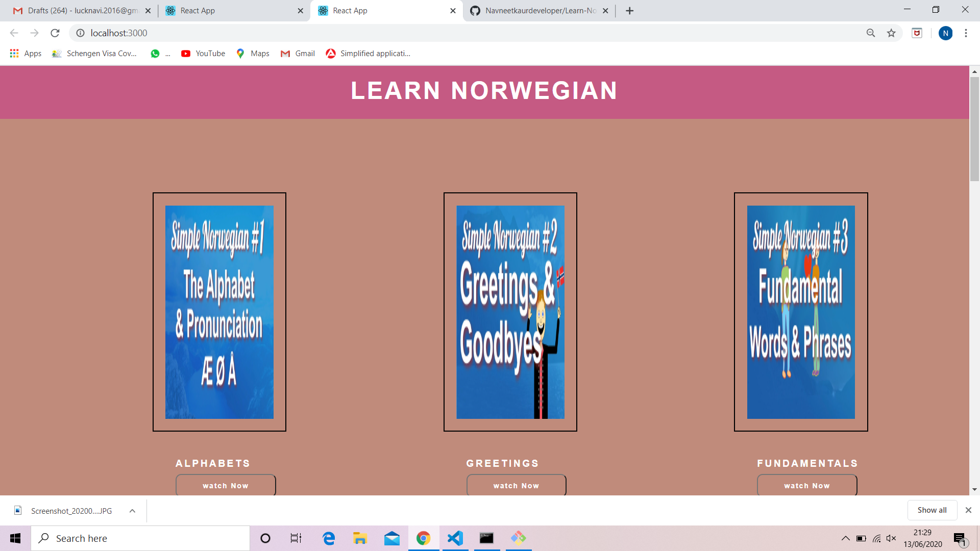Mute speaker via the volume tray icon
The image size is (980, 551).
pyautogui.click(x=892, y=538)
